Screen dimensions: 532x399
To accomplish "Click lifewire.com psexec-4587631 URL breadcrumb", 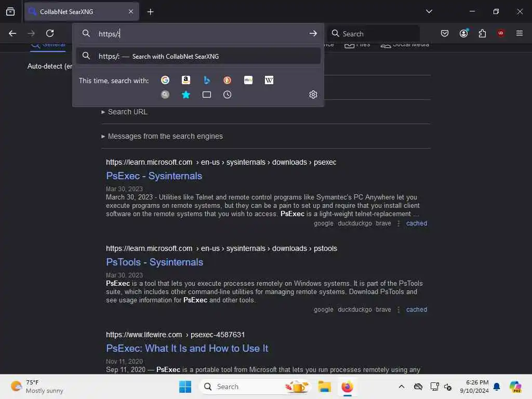I will tap(175, 335).
